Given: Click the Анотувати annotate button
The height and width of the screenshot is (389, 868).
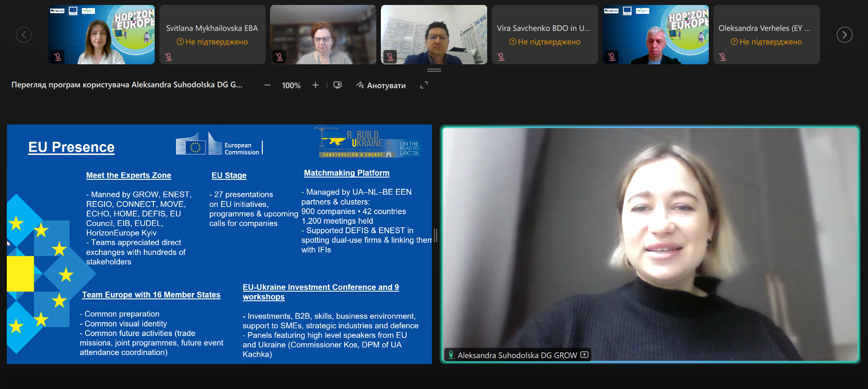Looking at the screenshot, I should (381, 85).
